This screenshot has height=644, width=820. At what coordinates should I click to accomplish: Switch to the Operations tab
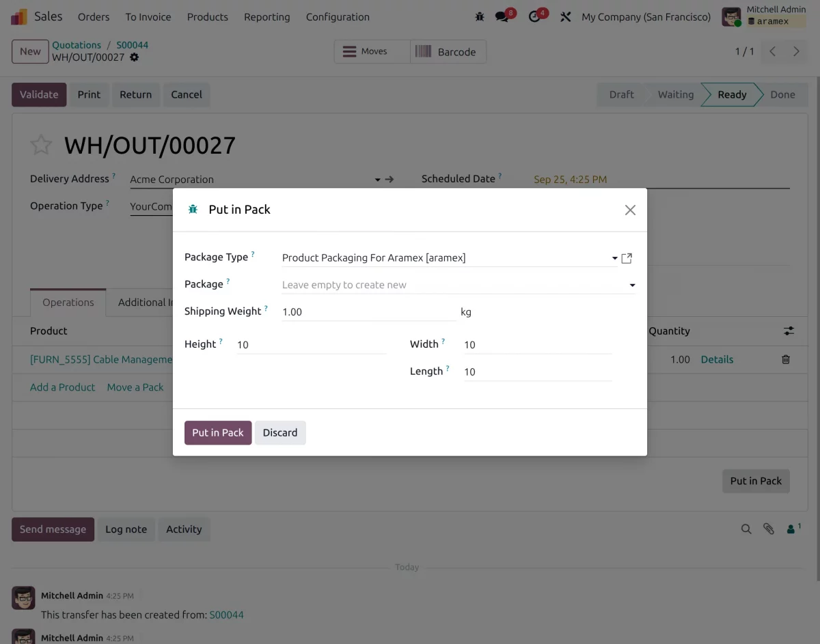click(x=68, y=303)
